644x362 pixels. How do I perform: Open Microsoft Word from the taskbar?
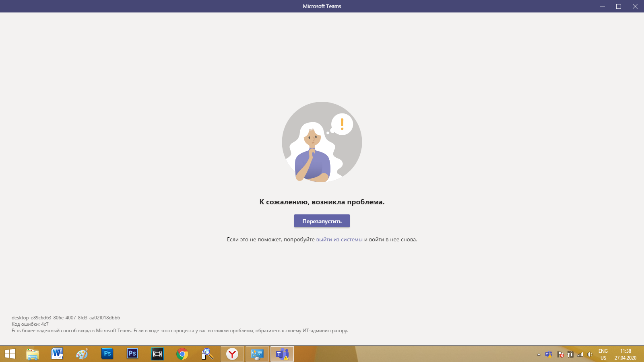tap(58, 354)
